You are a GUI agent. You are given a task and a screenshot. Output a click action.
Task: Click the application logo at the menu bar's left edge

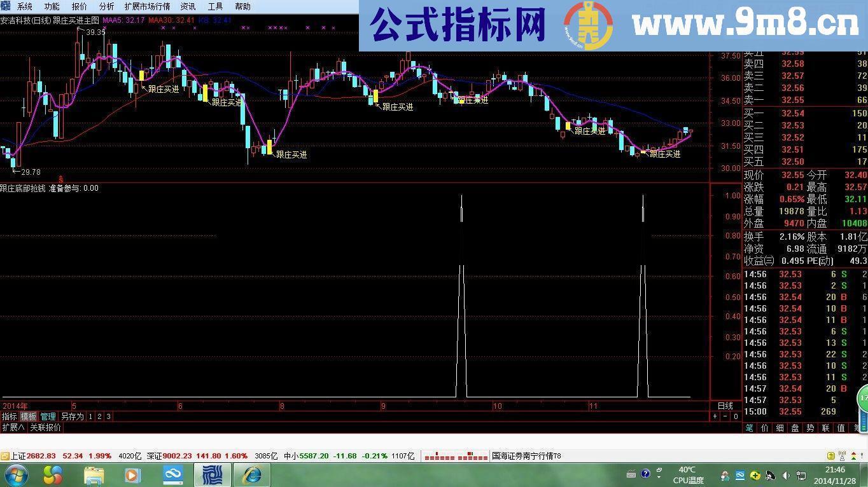coord(5,6)
